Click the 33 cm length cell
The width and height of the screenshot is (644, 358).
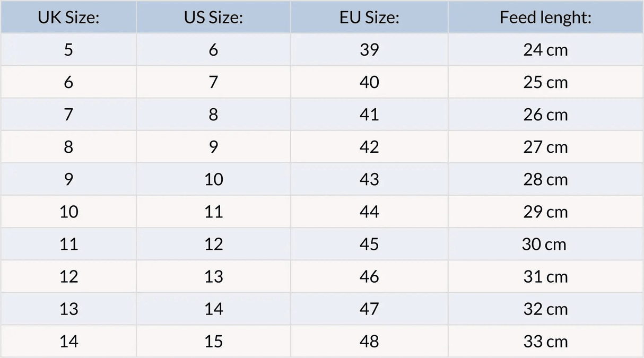[x=545, y=341]
